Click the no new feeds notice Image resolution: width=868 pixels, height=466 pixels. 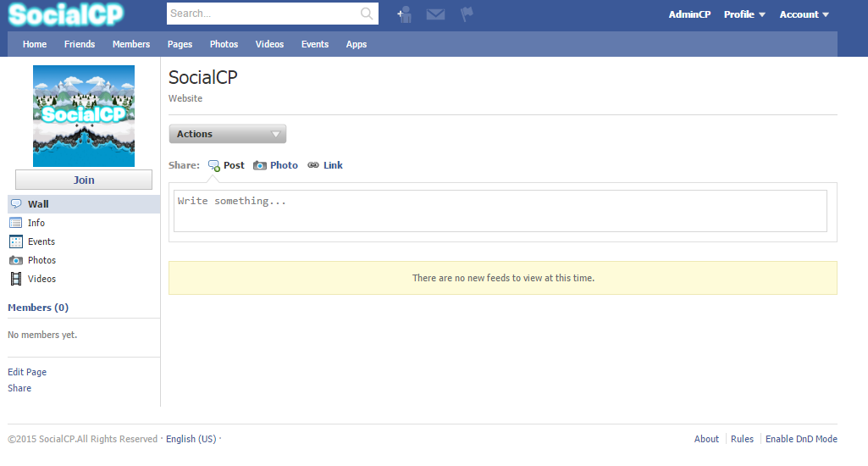coord(503,278)
